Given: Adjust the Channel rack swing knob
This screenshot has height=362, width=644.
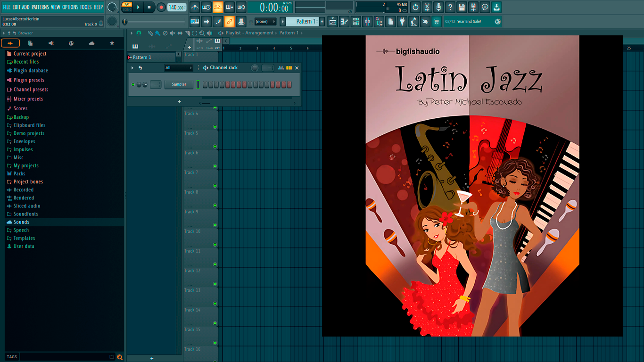Looking at the screenshot, I should pyautogui.click(x=255, y=68).
